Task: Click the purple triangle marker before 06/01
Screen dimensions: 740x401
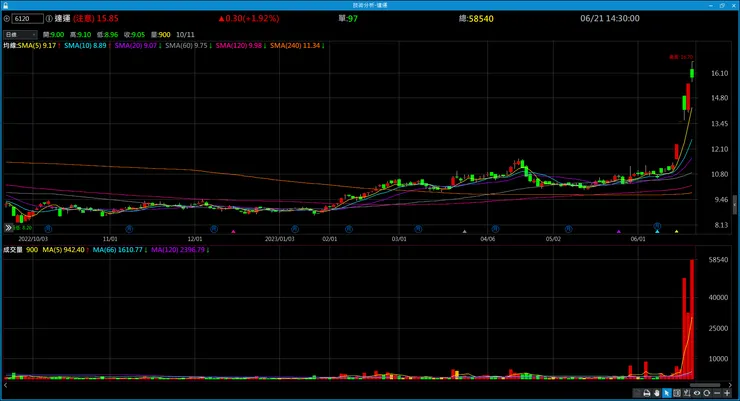Action: pos(619,232)
